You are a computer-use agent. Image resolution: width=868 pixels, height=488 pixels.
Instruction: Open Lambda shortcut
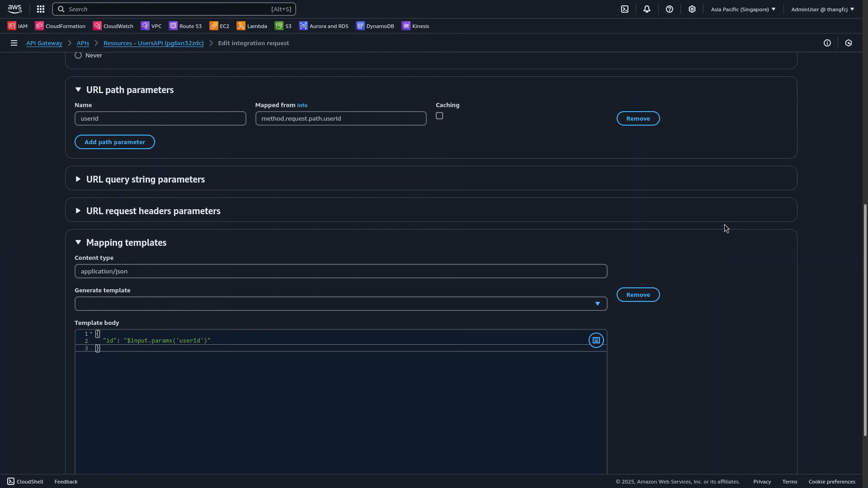click(252, 26)
